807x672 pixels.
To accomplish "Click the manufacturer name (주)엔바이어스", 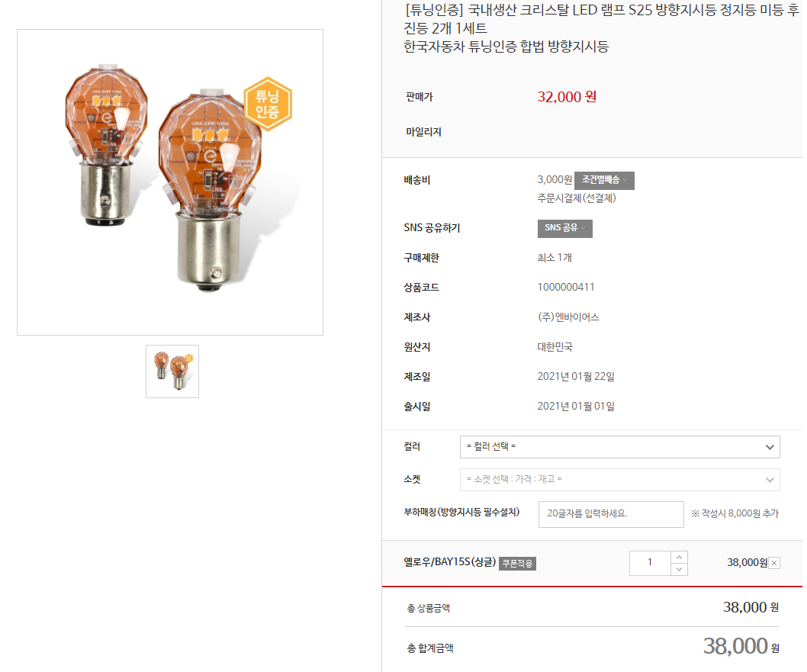I will (568, 317).
